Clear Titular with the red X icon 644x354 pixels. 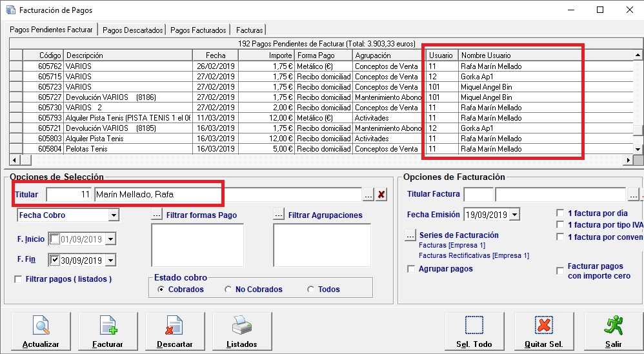pos(381,195)
